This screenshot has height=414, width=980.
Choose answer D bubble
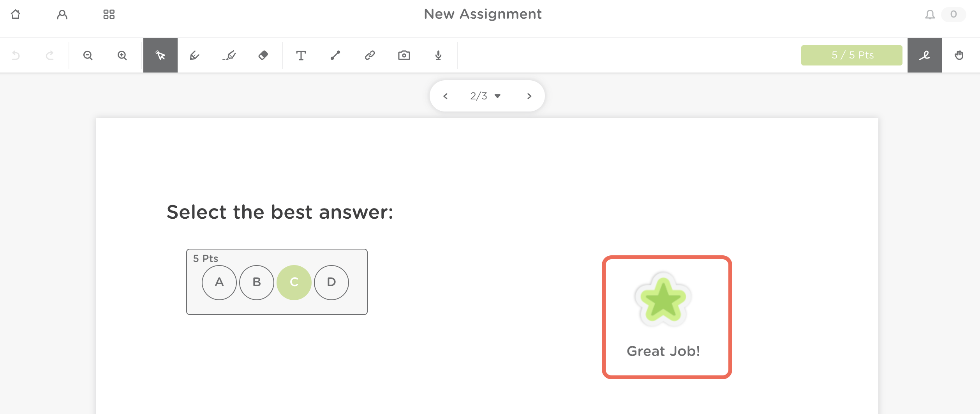[x=331, y=283]
